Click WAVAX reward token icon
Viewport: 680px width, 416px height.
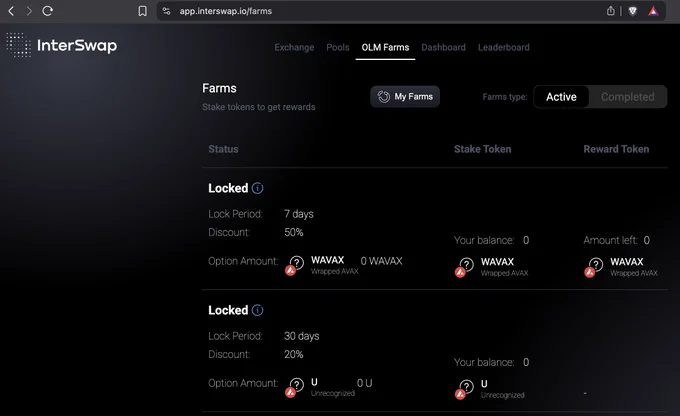click(x=594, y=267)
